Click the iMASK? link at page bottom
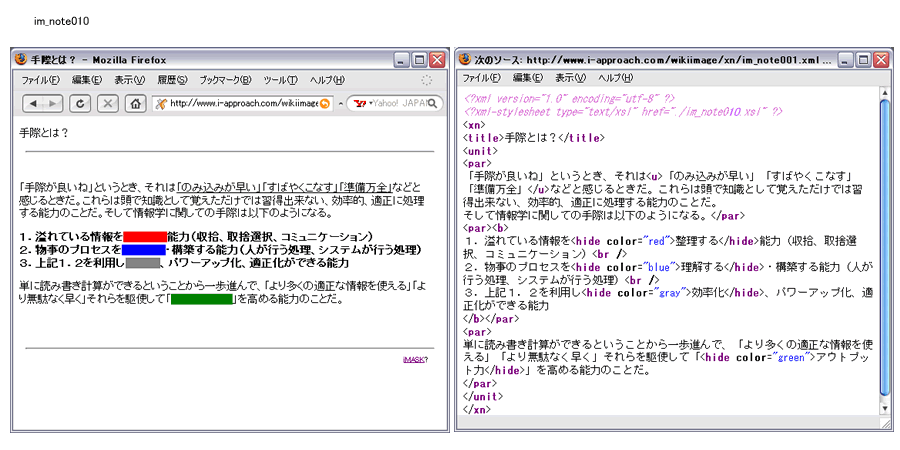Image resolution: width=900 pixels, height=450 pixels. pos(415,359)
